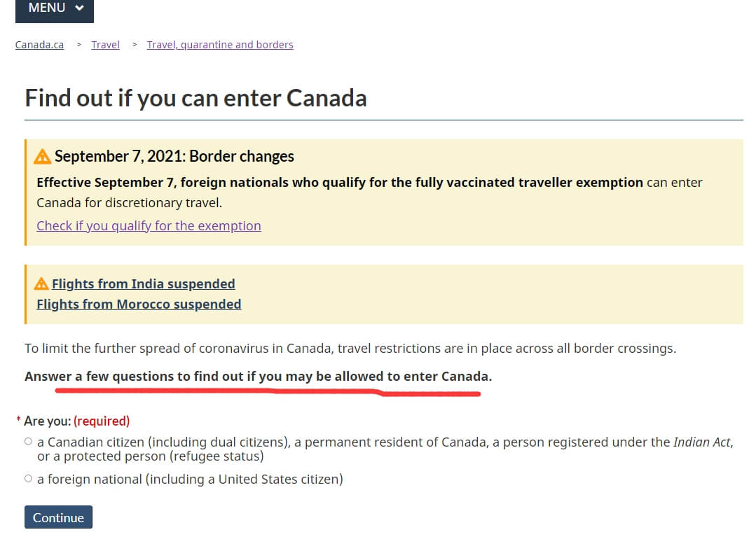Click the September 7, 2021 Border changes heading
Screen dimensions: 756x539
[x=174, y=156]
